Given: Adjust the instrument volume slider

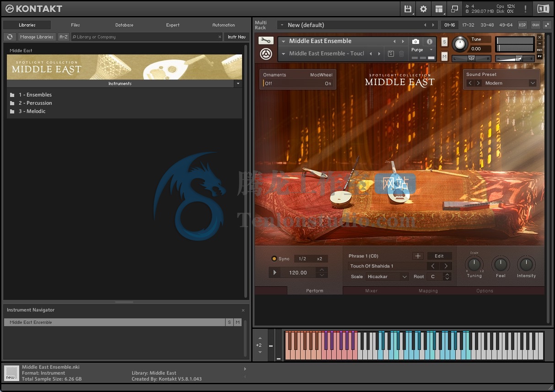Looking at the screenshot, I should tap(516, 59).
